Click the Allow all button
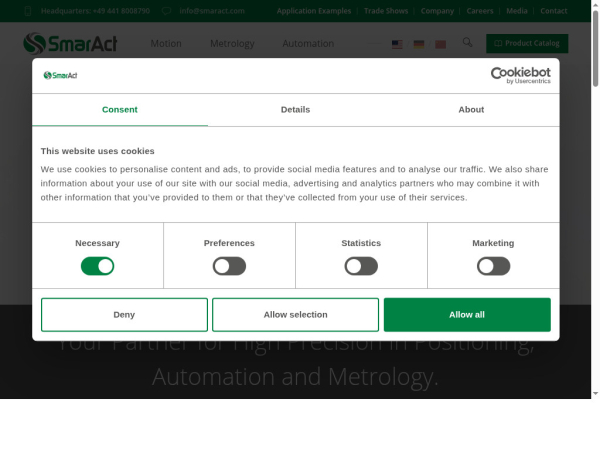 pos(467,315)
